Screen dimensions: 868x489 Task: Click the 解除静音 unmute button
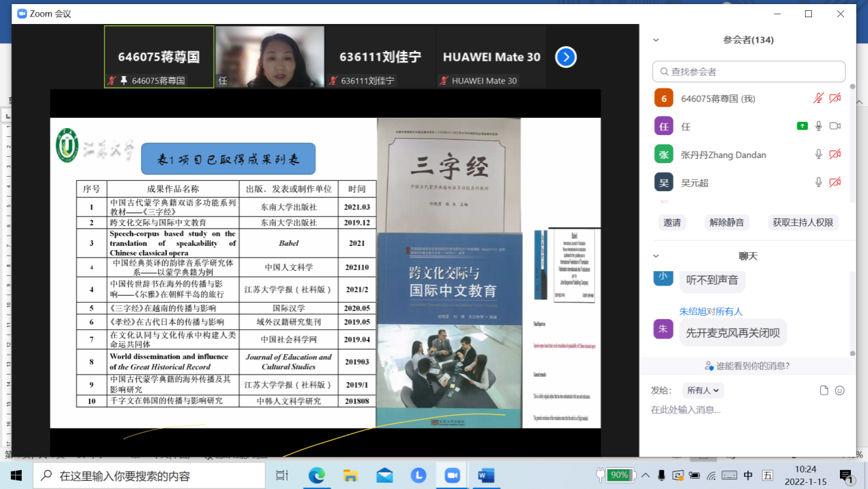click(x=726, y=223)
